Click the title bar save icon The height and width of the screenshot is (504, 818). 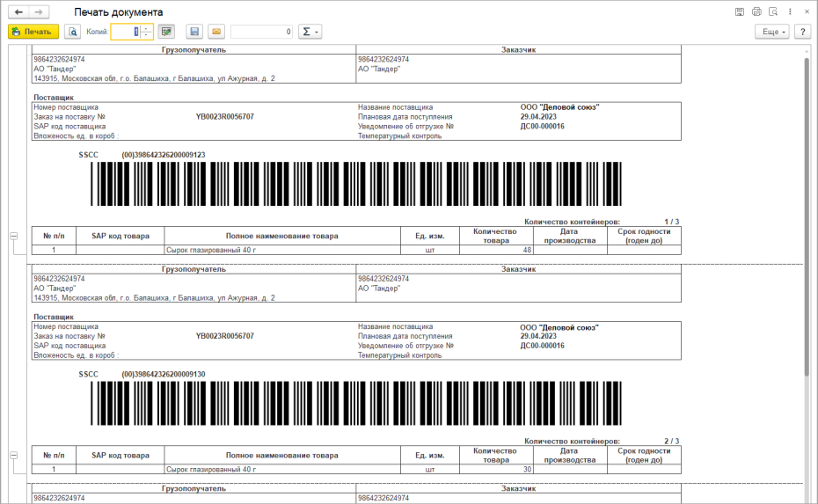point(739,11)
